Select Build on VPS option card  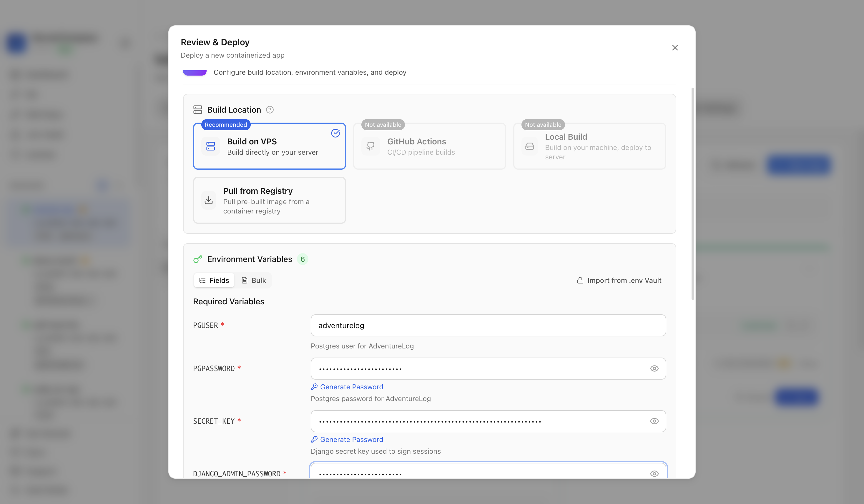click(x=270, y=146)
